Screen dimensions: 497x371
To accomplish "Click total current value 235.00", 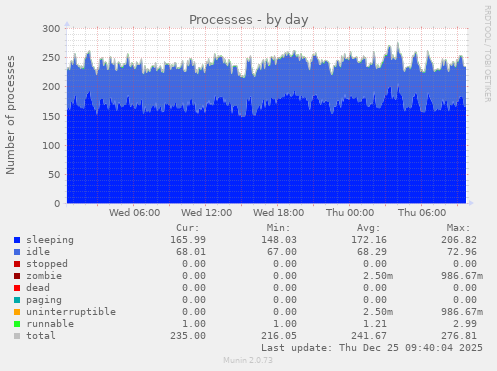I will pos(188,336).
